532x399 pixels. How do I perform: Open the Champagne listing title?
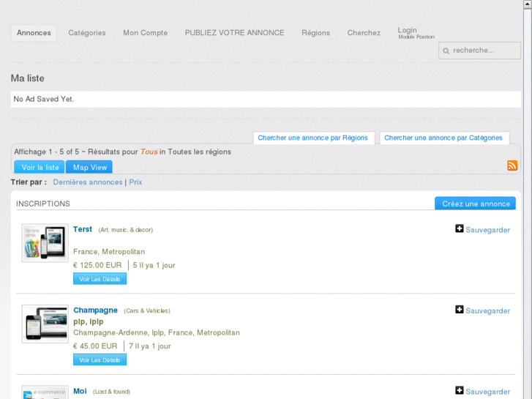coord(95,310)
